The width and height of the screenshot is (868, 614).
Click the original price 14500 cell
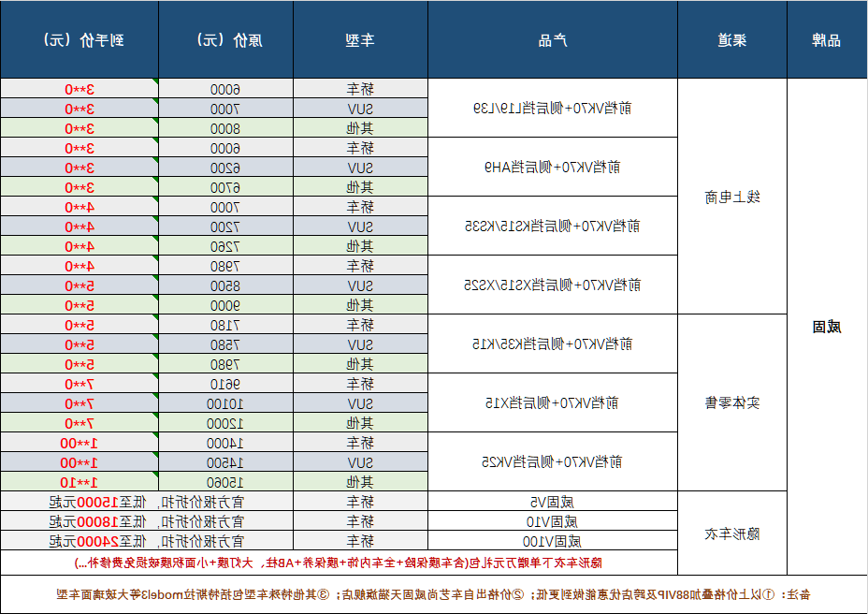coord(225,462)
